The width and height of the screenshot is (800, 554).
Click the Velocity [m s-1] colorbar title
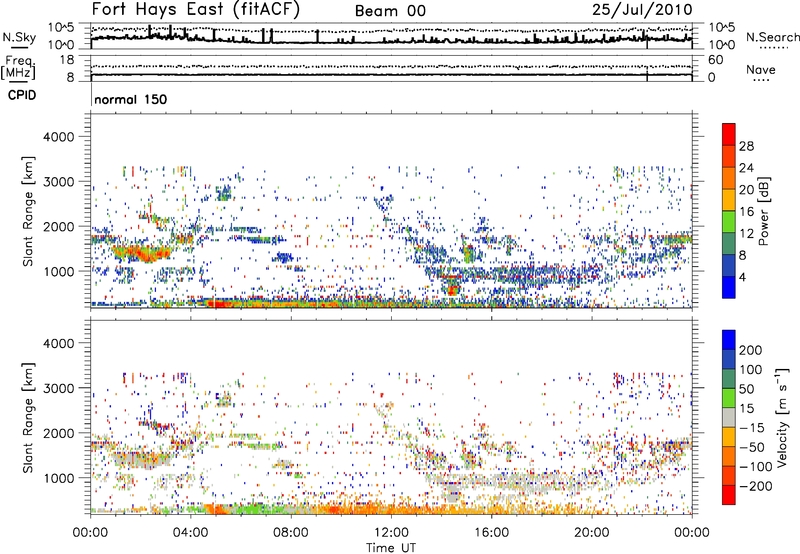(782, 417)
